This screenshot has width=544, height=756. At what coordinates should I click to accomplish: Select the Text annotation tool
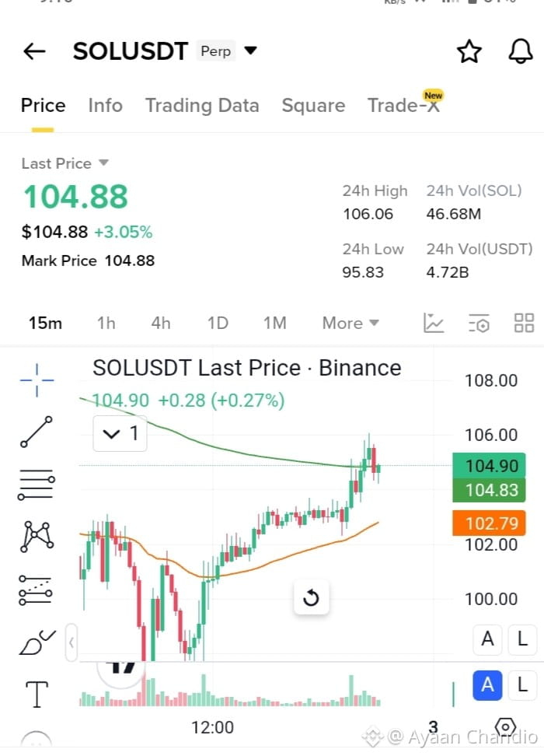tap(37, 695)
